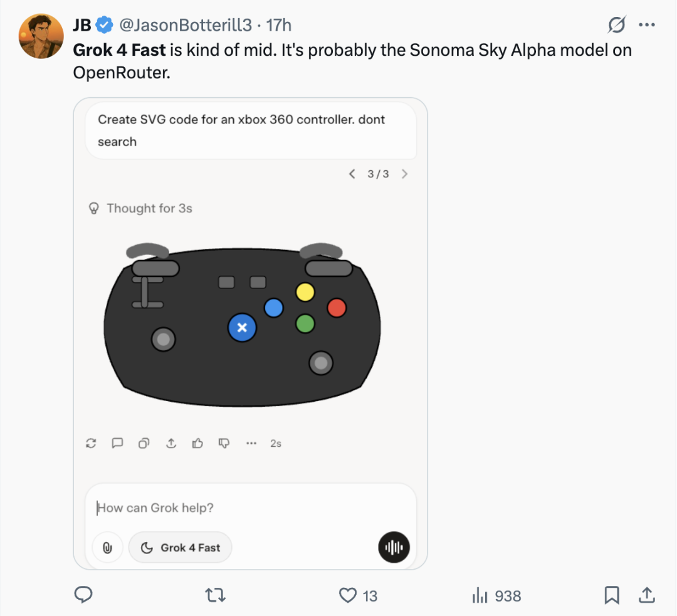Click the right chevron next to 3 / 3
This screenshot has width=677, height=616.
tap(404, 174)
